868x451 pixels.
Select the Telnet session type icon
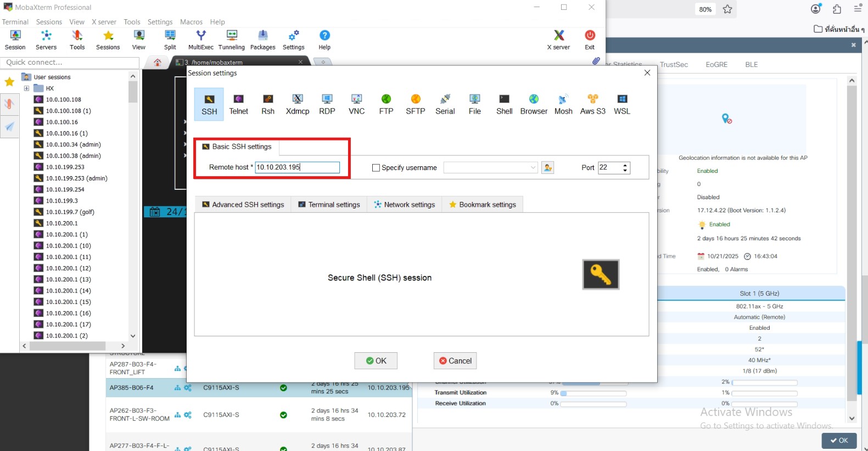(238, 104)
